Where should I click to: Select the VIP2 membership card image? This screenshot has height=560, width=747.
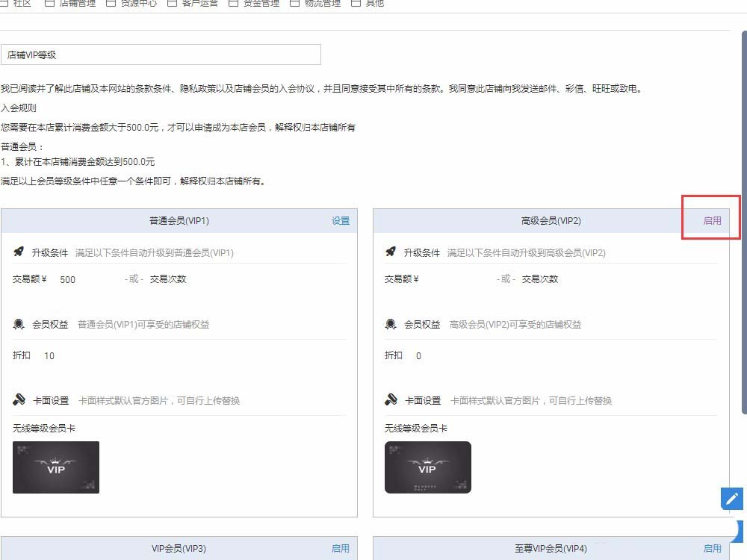pos(428,467)
